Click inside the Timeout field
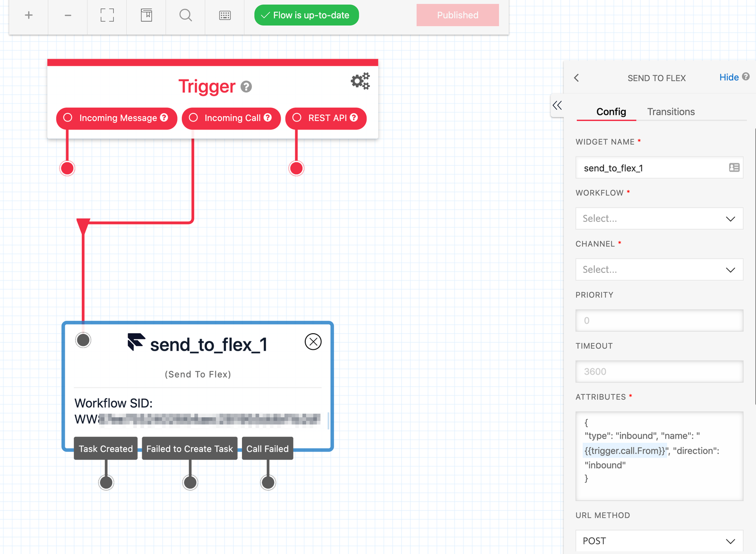The height and width of the screenshot is (554, 756). coord(659,372)
